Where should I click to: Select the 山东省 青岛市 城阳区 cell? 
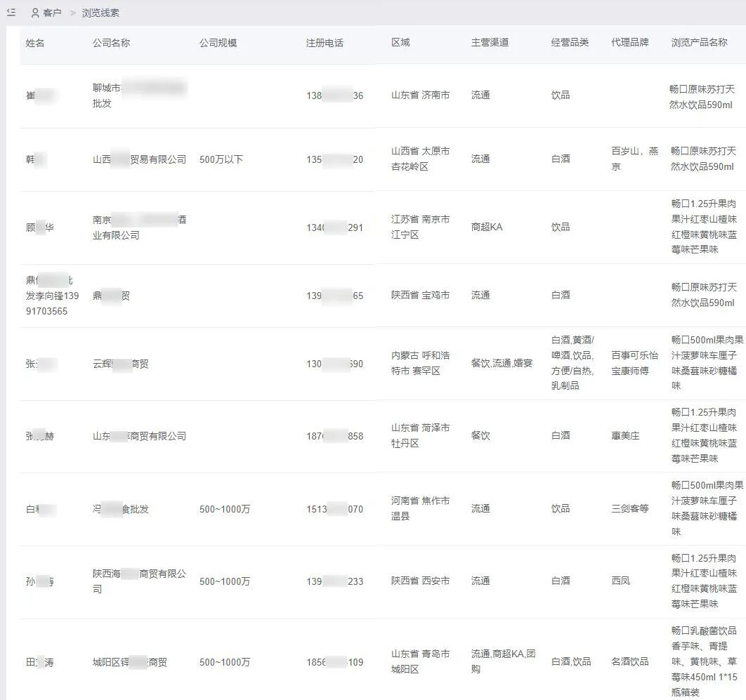click(421, 661)
